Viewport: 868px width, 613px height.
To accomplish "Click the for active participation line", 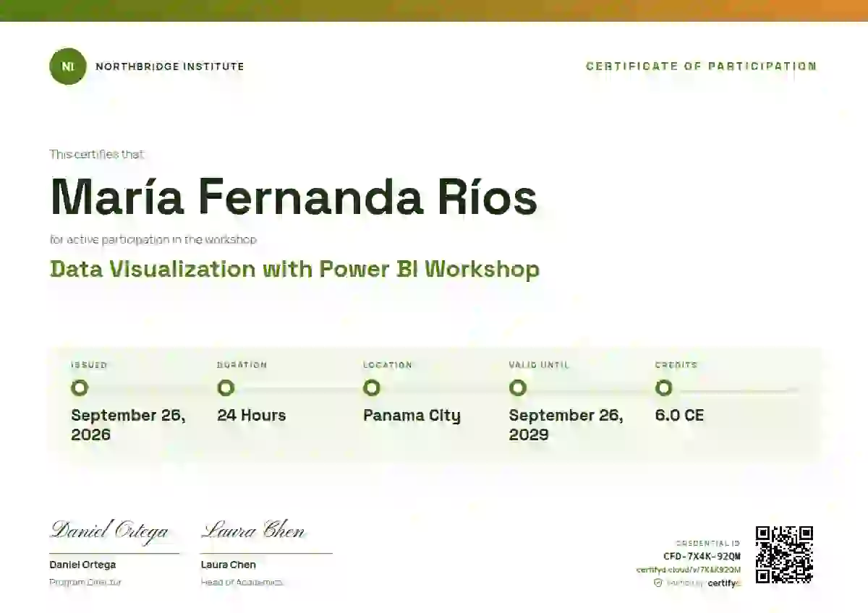I will 153,239.
